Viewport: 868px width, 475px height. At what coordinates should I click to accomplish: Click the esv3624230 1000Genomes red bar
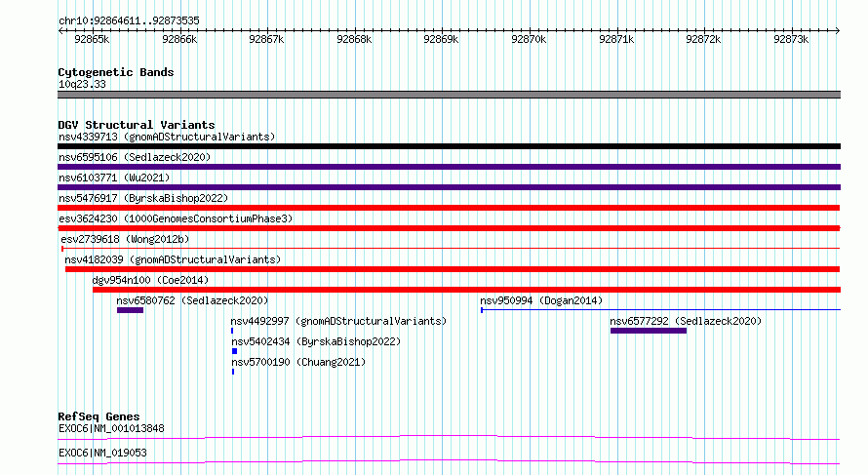click(449, 228)
